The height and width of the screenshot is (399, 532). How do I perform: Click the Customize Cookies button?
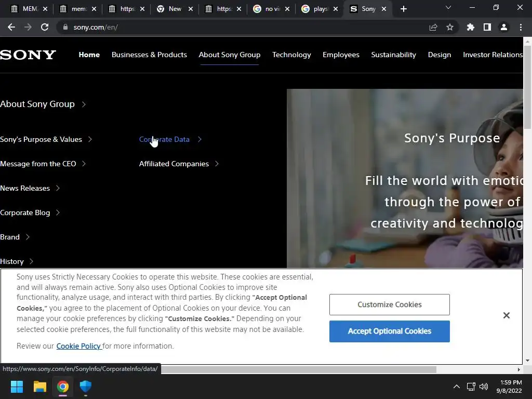pyautogui.click(x=390, y=304)
